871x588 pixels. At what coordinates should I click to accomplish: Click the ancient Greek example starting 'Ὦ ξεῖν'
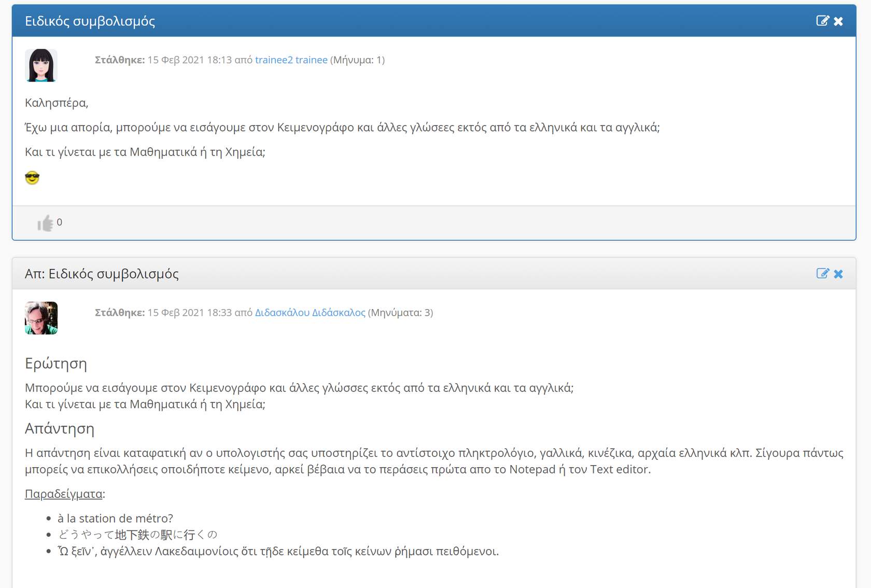278,551
